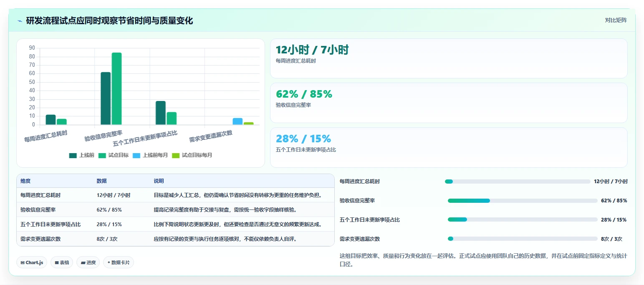Click the dark teal 上线前 legend swatch
The height and width of the screenshot is (285, 644).
[x=73, y=155]
